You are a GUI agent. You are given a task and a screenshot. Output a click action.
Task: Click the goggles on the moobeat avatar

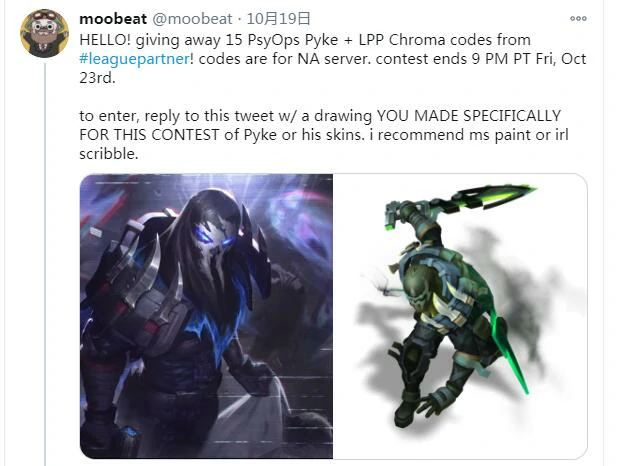[x=43, y=16]
